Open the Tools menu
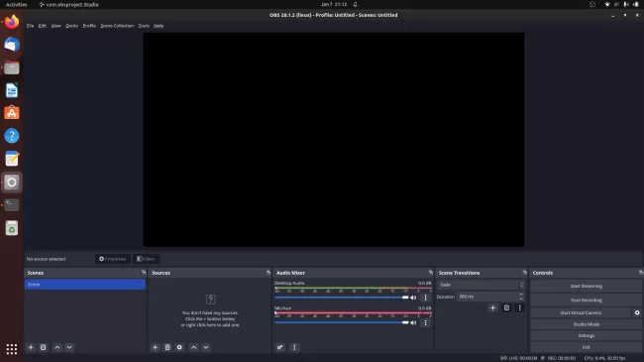644x362 pixels. 144,26
